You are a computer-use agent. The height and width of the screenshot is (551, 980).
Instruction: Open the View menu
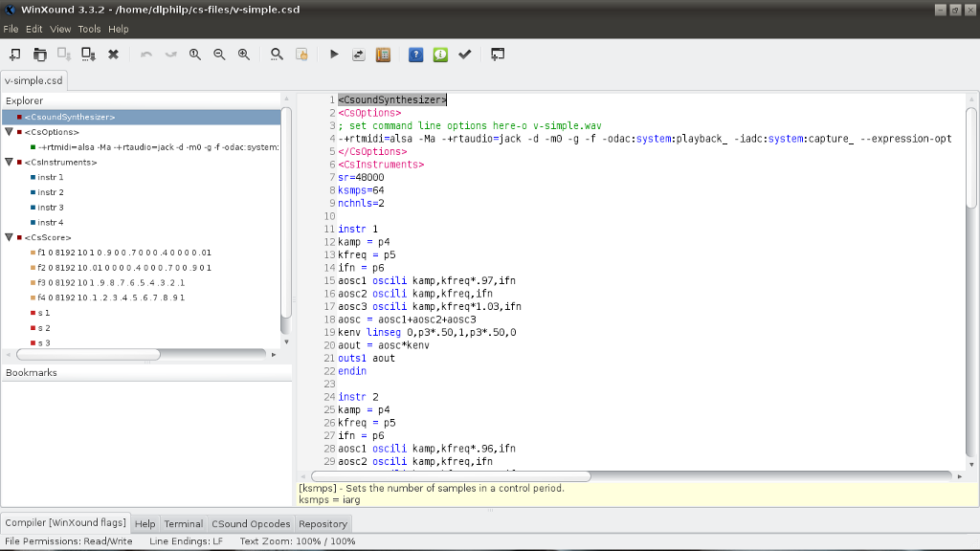click(x=60, y=29)
